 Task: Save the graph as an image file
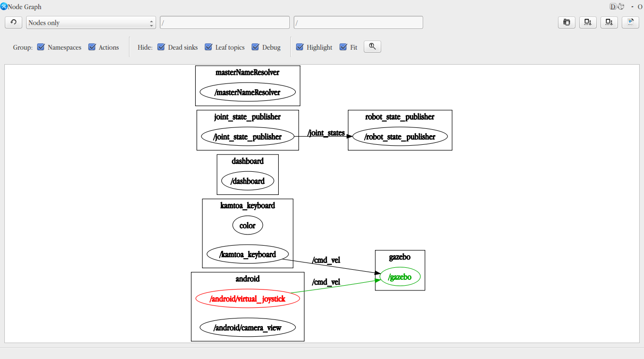(x=630, y=22)
